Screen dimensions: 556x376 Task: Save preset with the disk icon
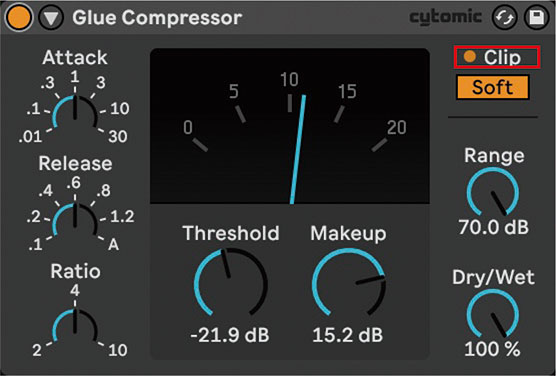536,17
